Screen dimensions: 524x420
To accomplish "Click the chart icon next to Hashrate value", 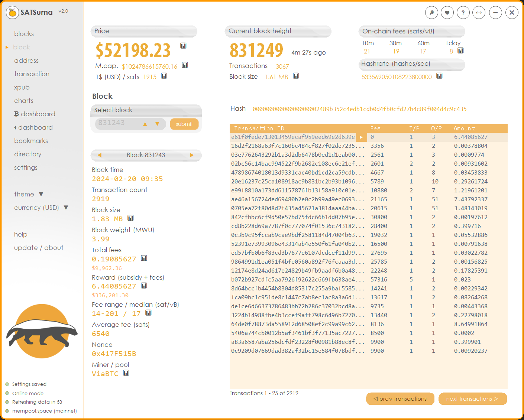I will (439, 76).
